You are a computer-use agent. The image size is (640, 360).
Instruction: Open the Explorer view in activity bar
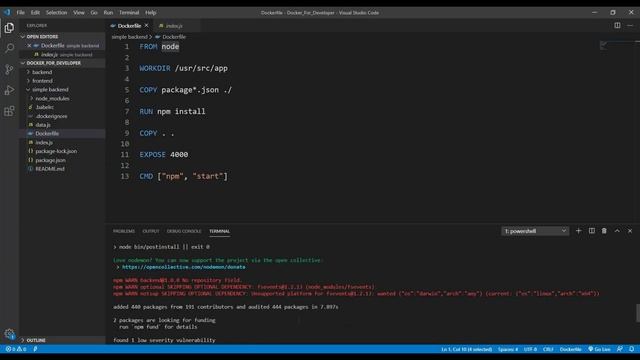[x=9, y=28]
